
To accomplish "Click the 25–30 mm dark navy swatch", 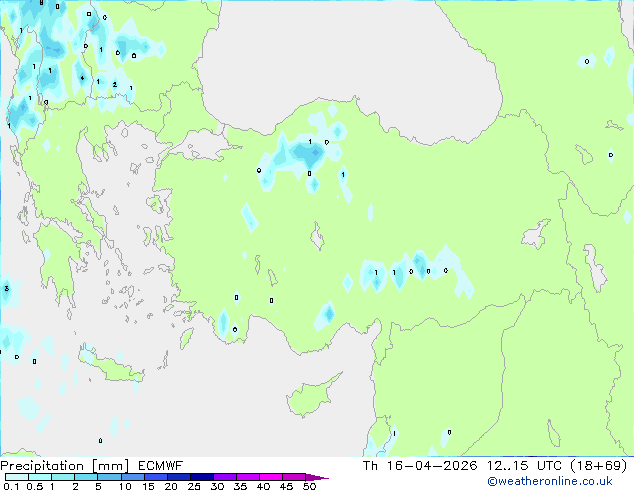I will tap(202, 477).
